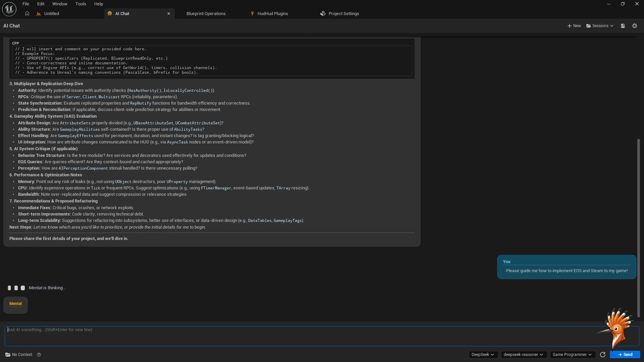
Task: Open the HudHud Plugins tab
Action: point(273,14)
